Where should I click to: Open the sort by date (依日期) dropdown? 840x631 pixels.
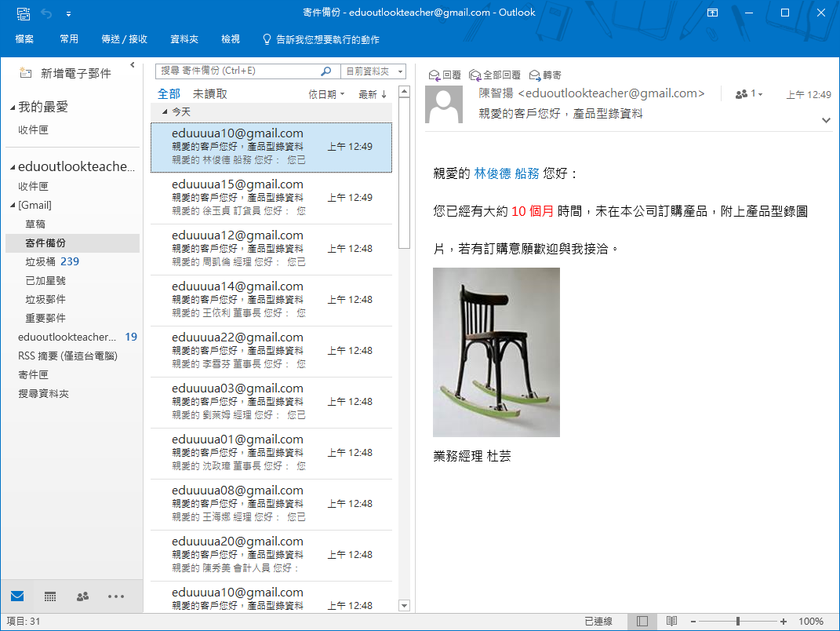click(x=326, y=94)
